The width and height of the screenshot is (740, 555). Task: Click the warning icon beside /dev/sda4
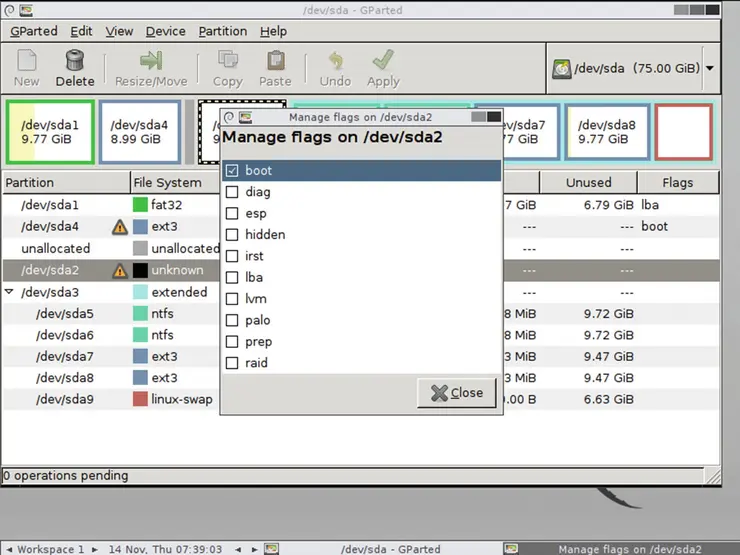[120, 227]
